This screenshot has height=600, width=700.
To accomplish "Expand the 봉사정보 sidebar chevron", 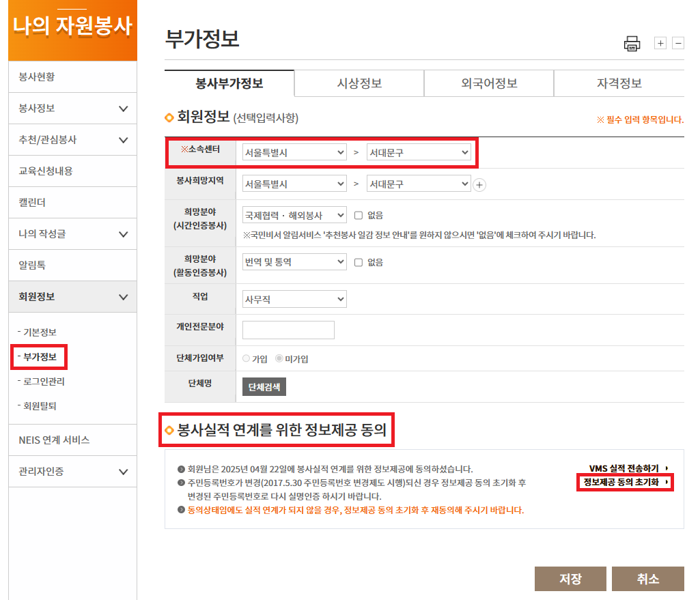I will tap(123, 109).
